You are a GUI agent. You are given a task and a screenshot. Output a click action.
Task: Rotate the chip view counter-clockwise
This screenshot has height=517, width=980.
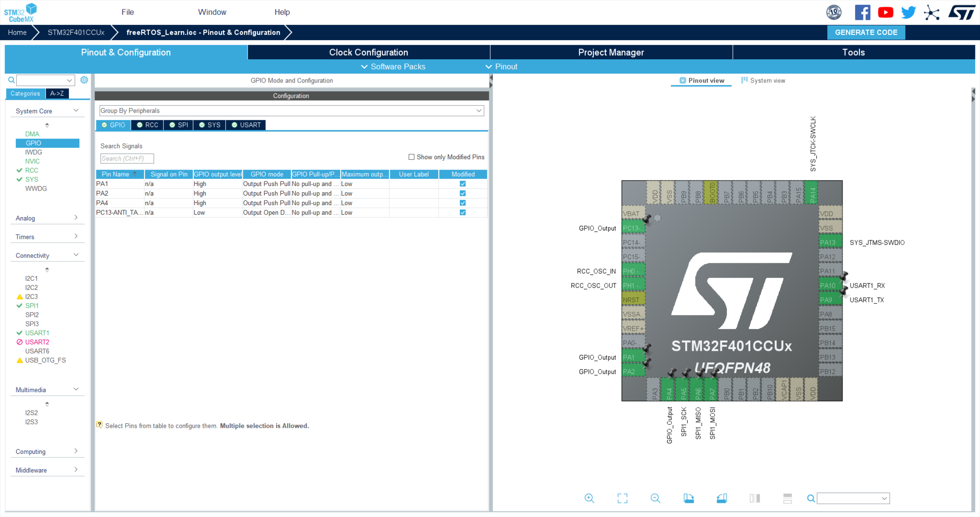(x=722, y=498)
